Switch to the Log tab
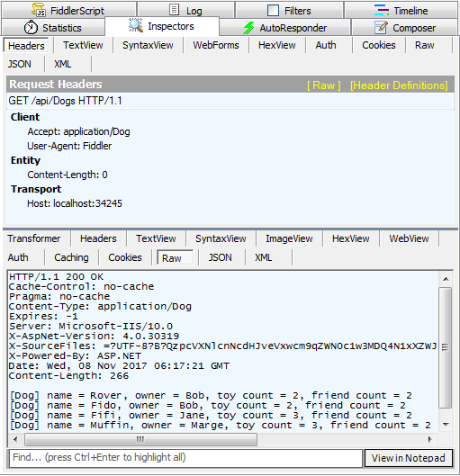Image resolution: width=460 pixels, height=476 pixels. [x=185, y=10]
